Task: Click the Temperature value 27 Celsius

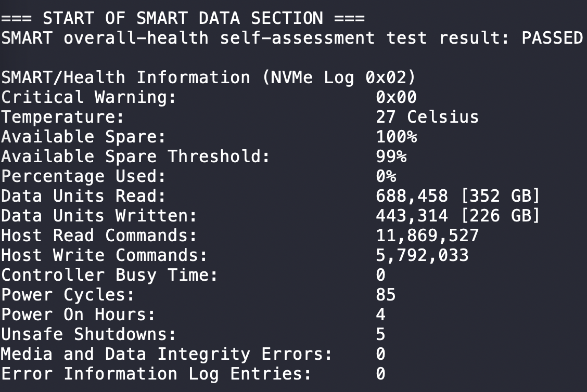Action: click(x=427, y=117)
